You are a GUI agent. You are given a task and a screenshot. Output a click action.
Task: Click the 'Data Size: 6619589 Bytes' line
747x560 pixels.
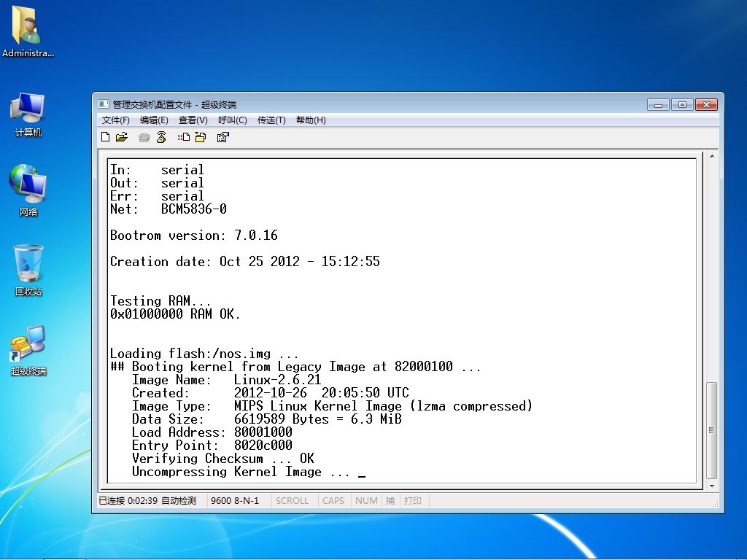(x=267, y=419)
